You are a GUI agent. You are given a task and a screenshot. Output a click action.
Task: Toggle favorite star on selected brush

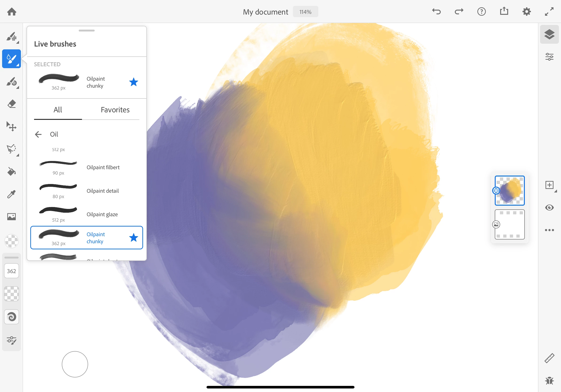click(134, 82)
